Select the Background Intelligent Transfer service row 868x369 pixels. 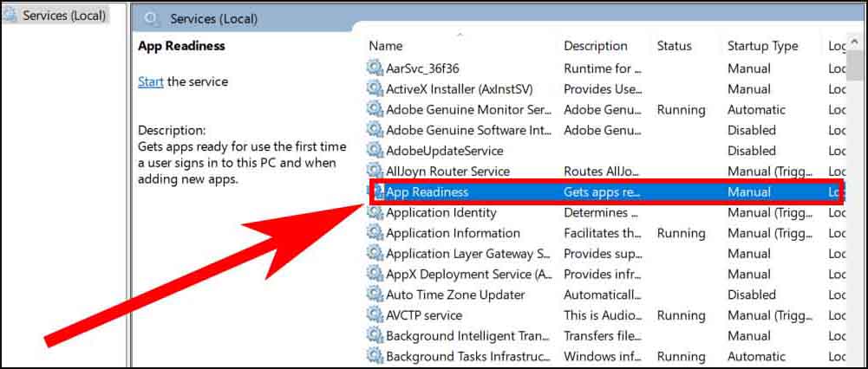click(606, 335)
